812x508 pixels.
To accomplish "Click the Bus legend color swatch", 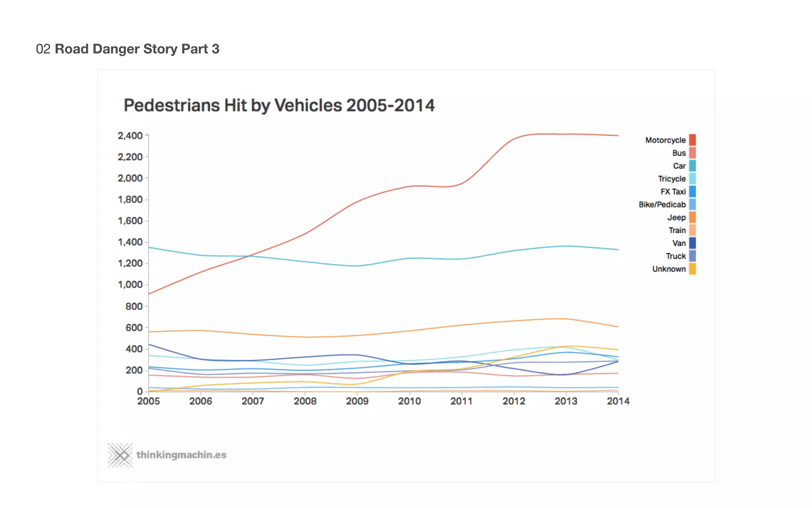I will pos(692,153).
